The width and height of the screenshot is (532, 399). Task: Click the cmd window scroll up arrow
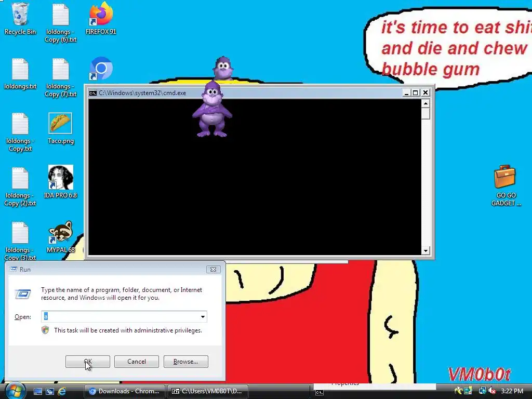[425, 103]
